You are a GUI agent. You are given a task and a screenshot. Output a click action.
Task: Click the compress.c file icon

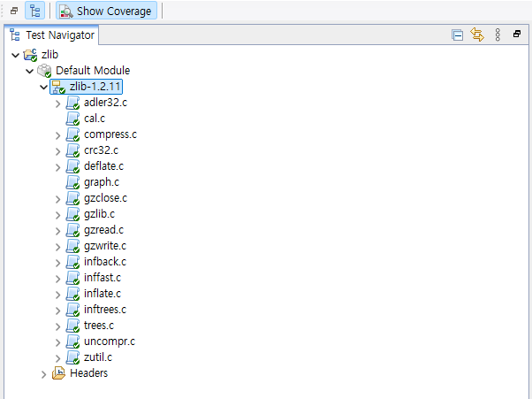click(73, 134)
